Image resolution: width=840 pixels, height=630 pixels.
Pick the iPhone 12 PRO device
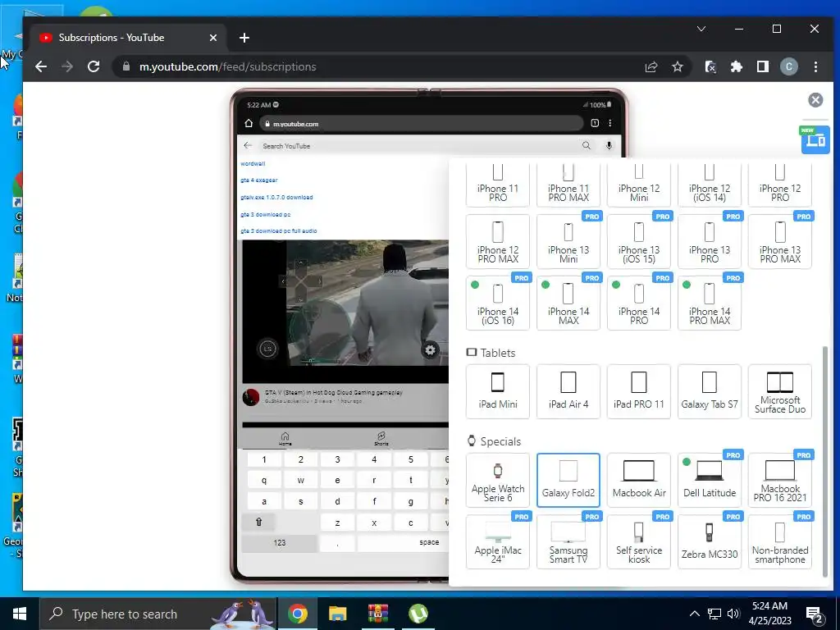[x=780, y=185]
